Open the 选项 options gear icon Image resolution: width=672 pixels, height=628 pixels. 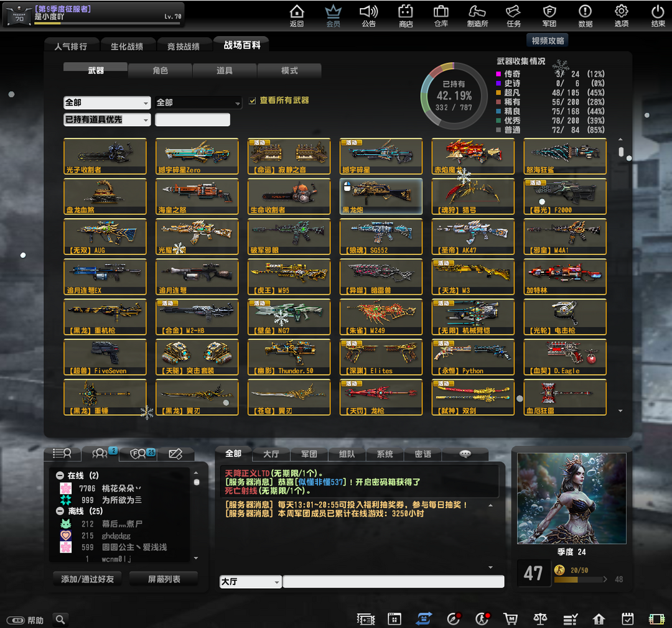point(621,15)
